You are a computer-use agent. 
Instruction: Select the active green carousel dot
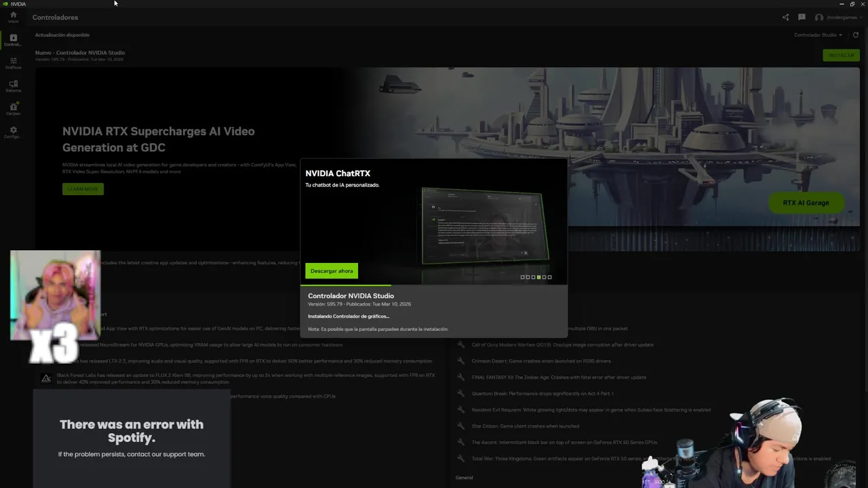pyautogui.click(x=538, y=277)
